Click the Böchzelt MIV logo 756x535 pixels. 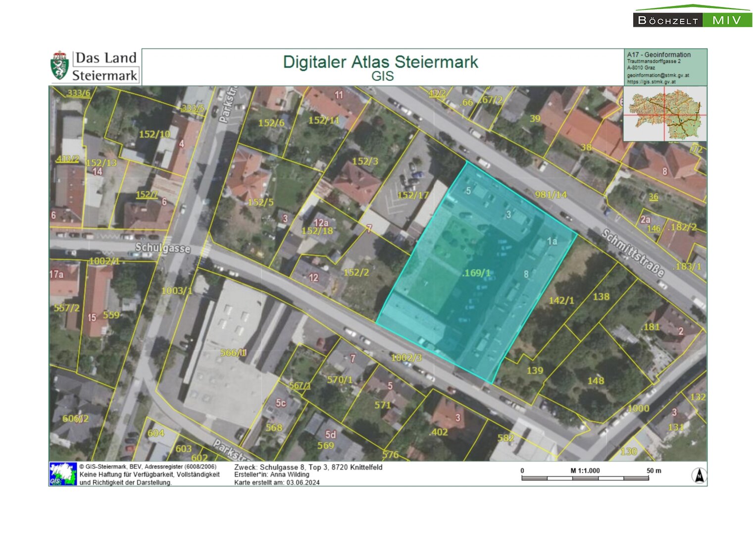692,17
